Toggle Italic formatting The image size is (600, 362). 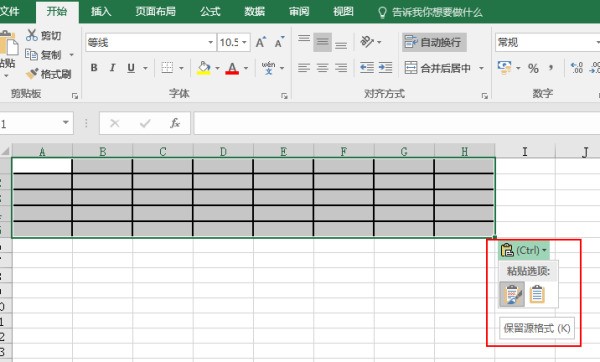112,68
